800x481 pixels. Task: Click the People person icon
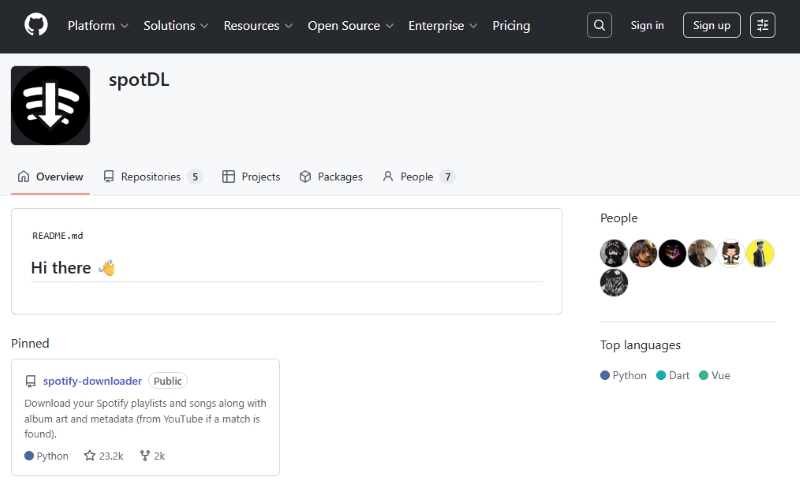click(x=388, y=176)
